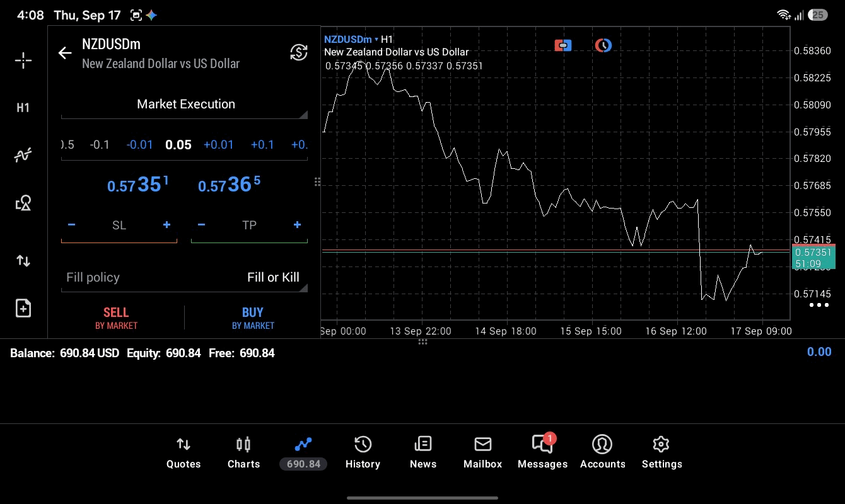
Task: Tap the vertical panel divider handle
Action: [x=317, y=182]
